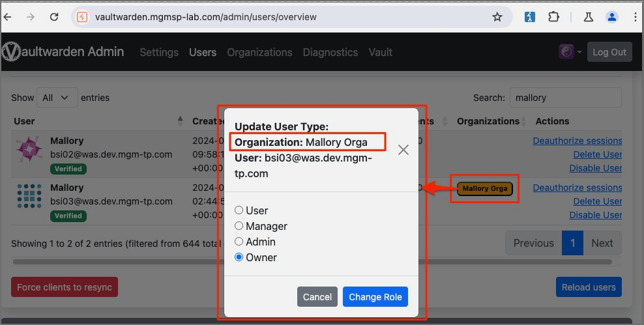Click the site info icon in address bar

click(x=82, y=17)
